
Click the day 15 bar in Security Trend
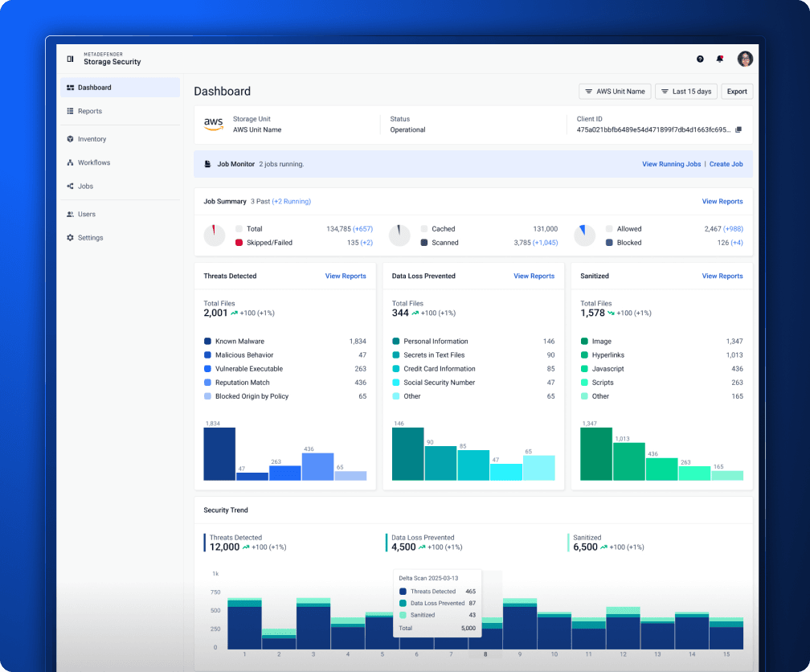pyautogui.click(x=726, y=633)
